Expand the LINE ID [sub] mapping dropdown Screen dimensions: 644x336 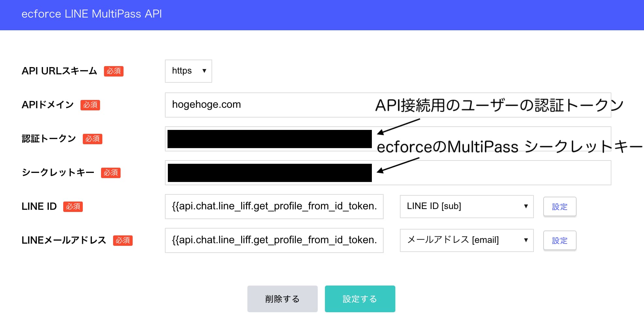(466, 206)
